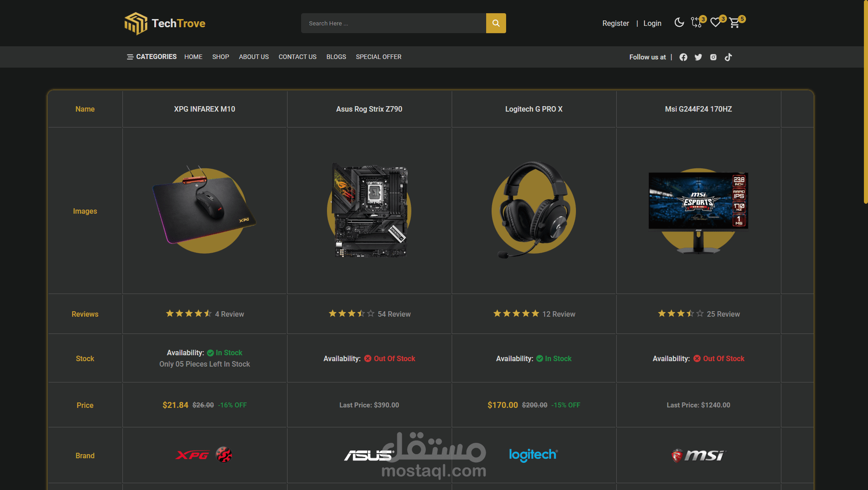The image size is (868, 490).
Task: Open the Asus Rog Strix Z790 product name
Action: (369, 109)
